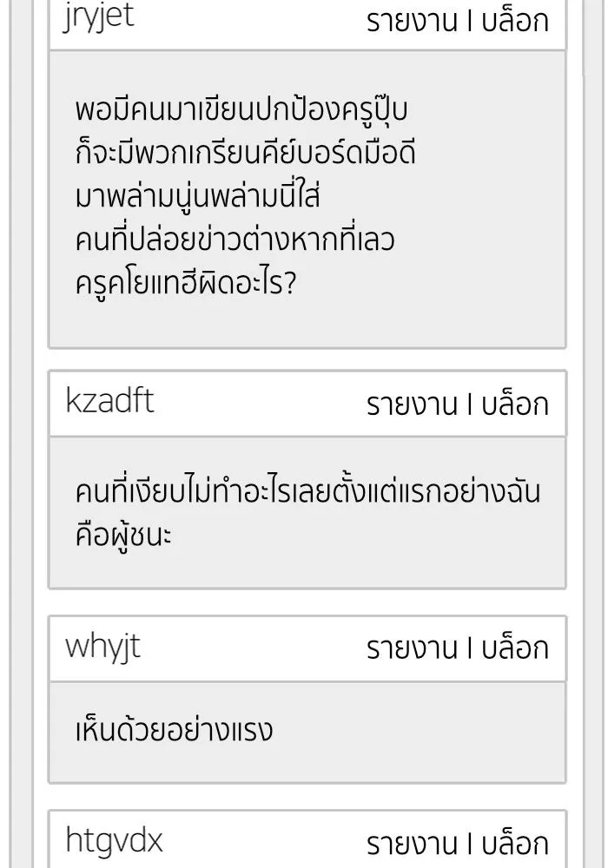Click the บล็อก link on jryjet's comment
Image resolution: width=608 pixels, height=868 pixels.
point(518,22)
